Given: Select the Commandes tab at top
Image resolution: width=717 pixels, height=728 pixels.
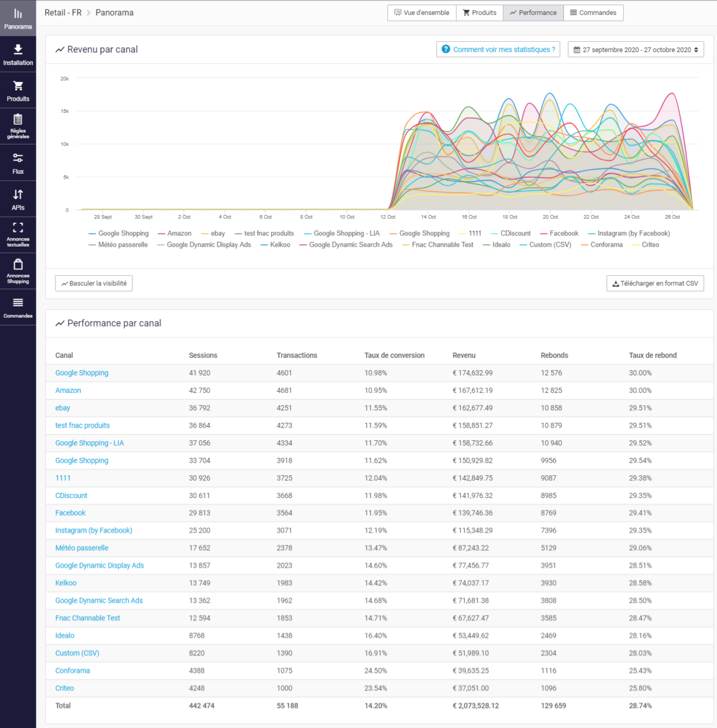Looking at the screenshot, I should point(593,13).
